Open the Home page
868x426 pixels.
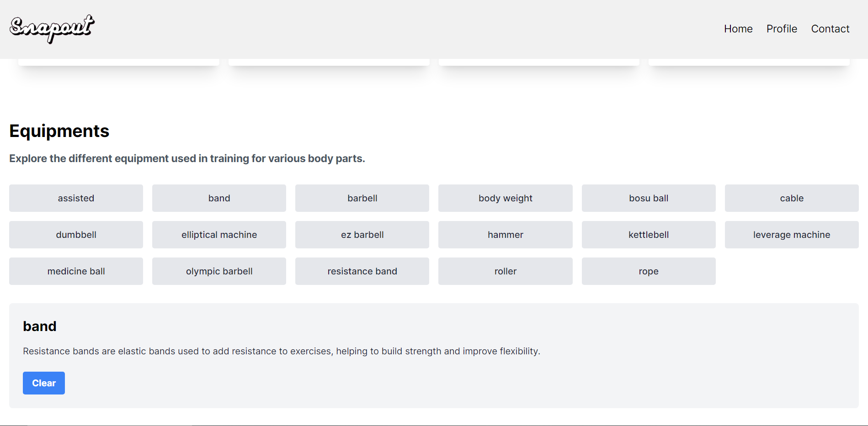(738, 29)
